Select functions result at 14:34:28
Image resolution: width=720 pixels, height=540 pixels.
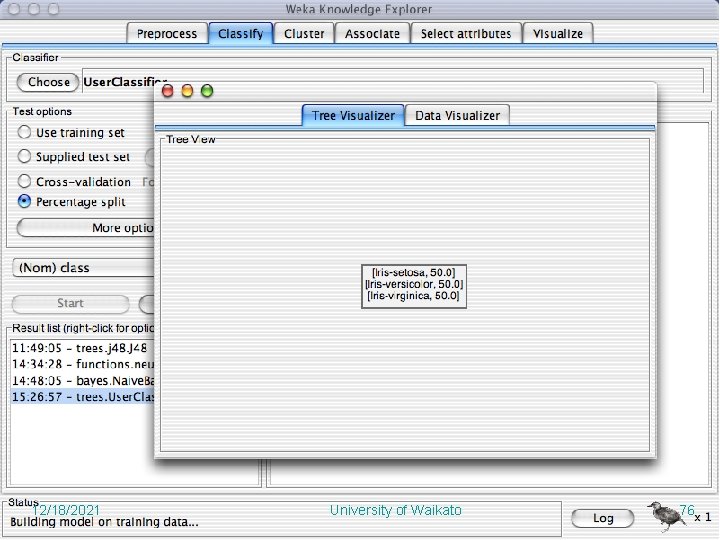[83, 364]
